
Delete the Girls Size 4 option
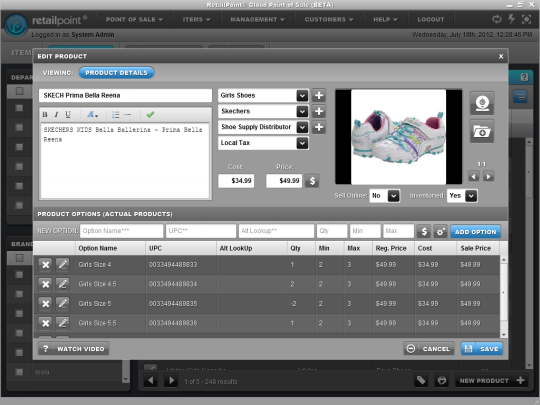click(x=45, y=264)
